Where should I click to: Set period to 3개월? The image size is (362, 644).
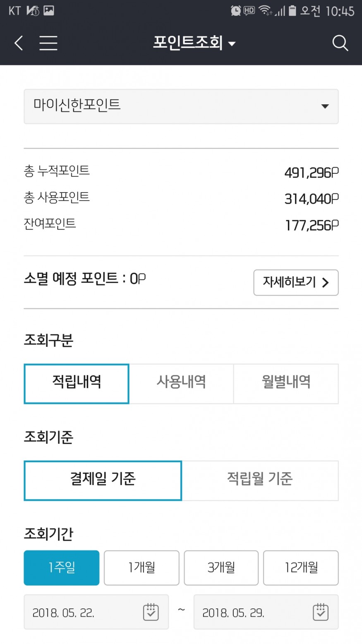221,567
